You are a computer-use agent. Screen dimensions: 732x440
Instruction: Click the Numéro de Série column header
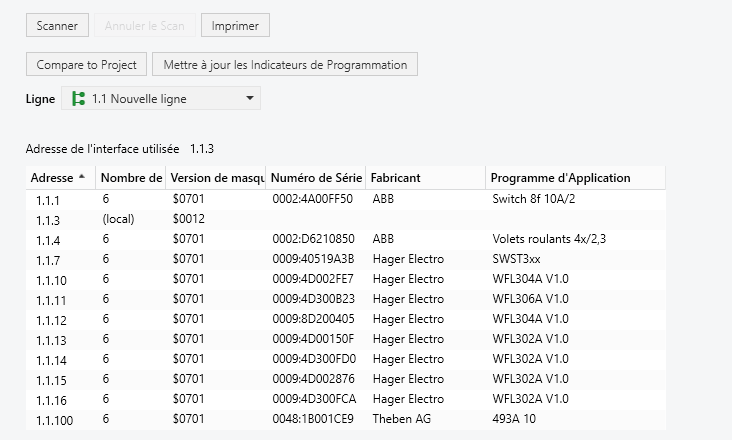(315, 178)
